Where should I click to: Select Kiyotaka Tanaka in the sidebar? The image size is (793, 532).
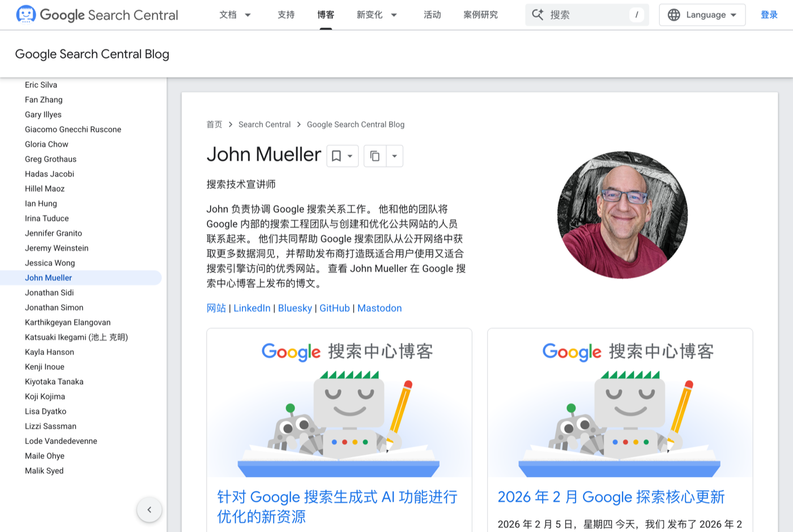(54, 381)
